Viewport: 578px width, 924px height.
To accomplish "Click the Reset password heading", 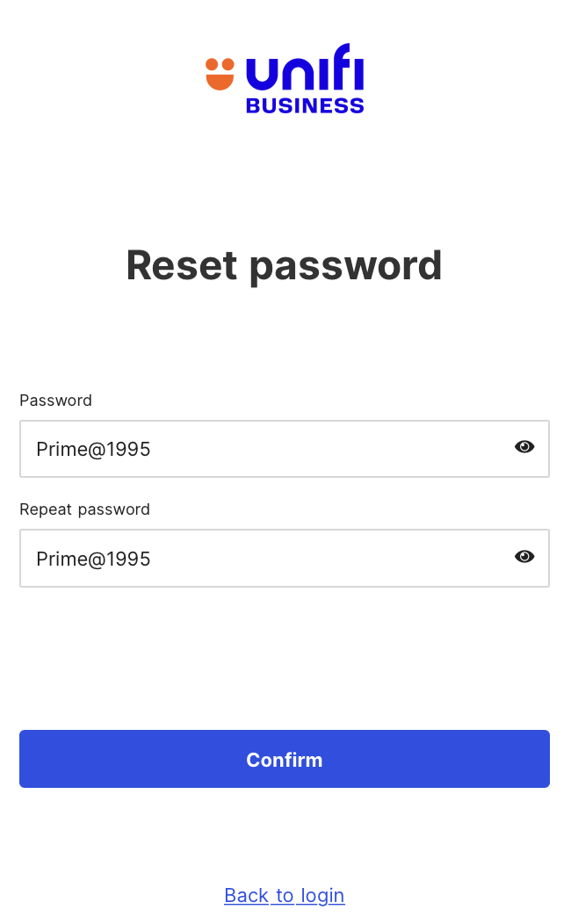I will point(284,265).
